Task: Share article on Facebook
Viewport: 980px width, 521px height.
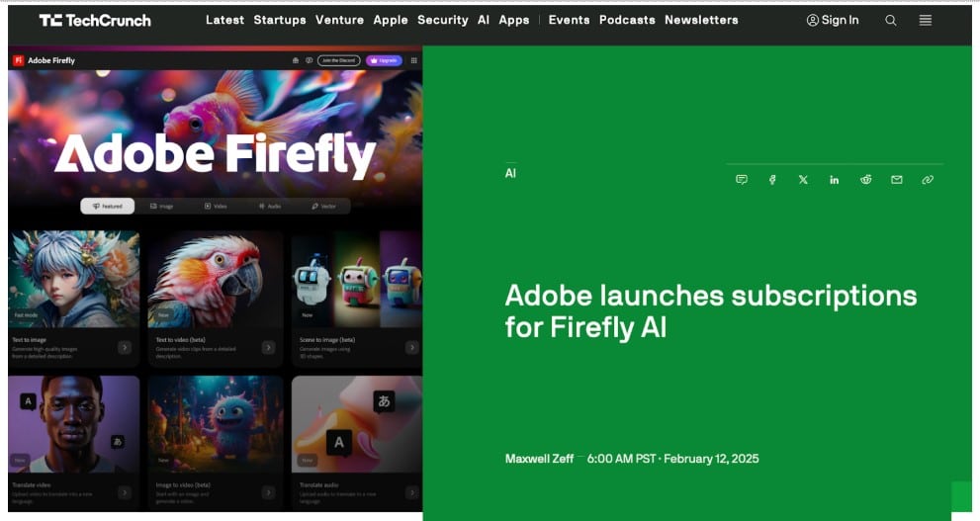Action: [772, 180]
